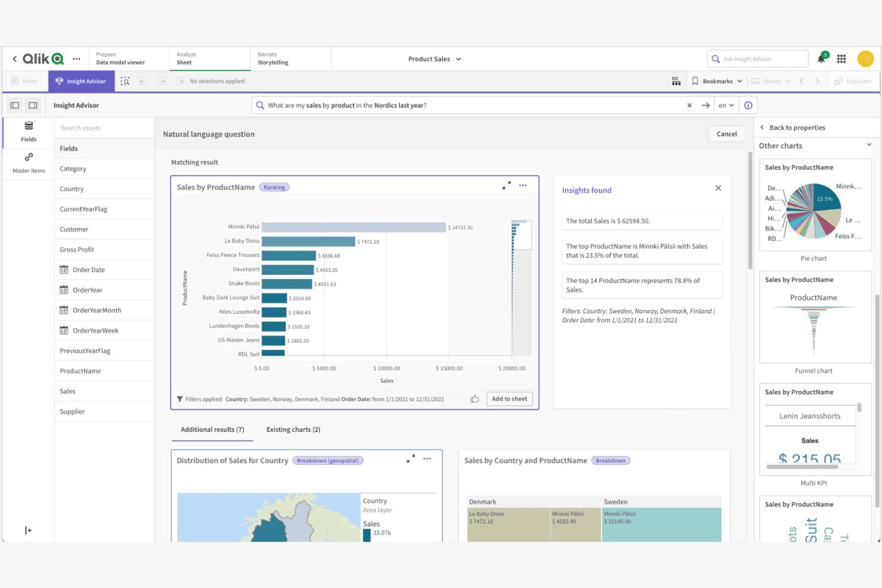The height and width of the screenshot is (588, 882).
Task: Show Insight Advisor info icon
Action: click(x=748, y=105)
